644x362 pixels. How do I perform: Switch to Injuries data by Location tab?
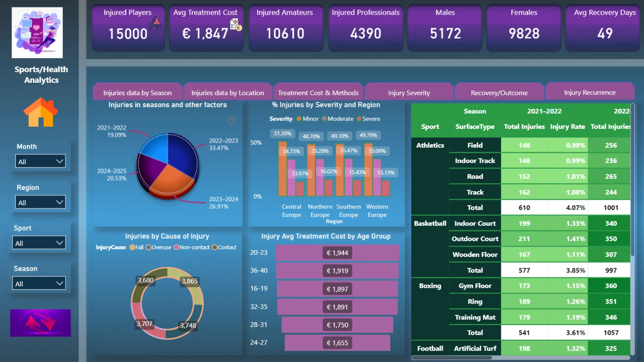click(227, 93)
